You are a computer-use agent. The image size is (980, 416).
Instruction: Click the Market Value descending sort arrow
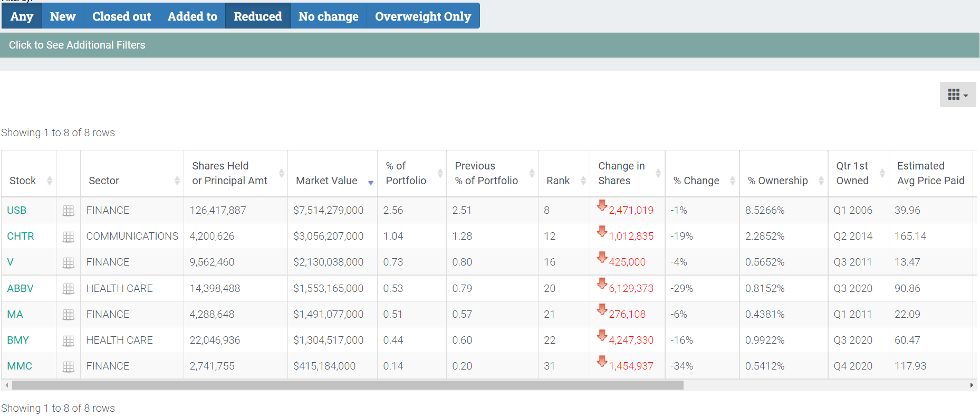point(371,183)
